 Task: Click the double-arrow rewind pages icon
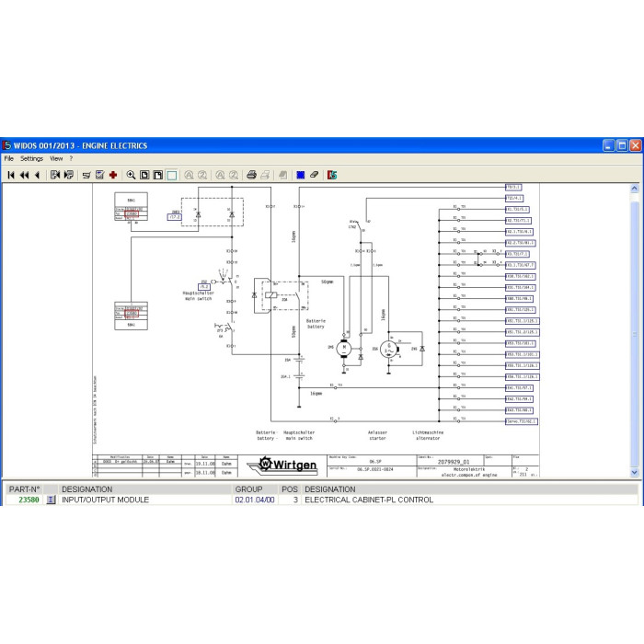(25, 176)
